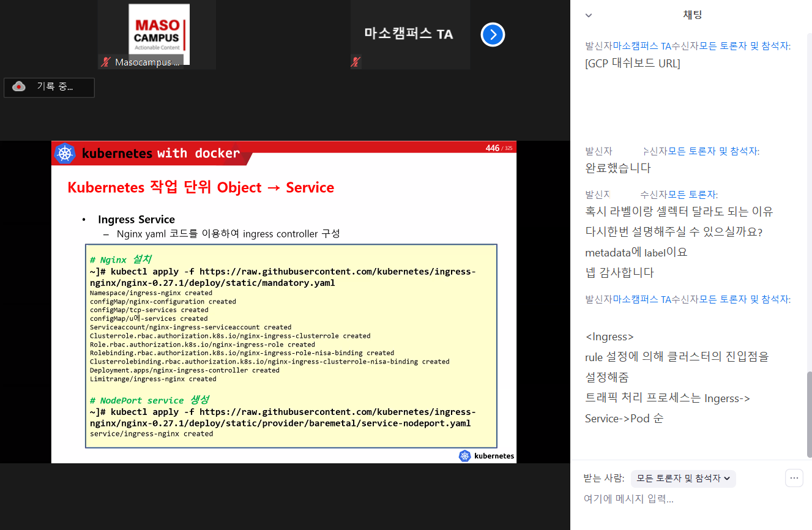
Task: Click the muted mic icon on Masocampus tile
Action: pos(106,62)
